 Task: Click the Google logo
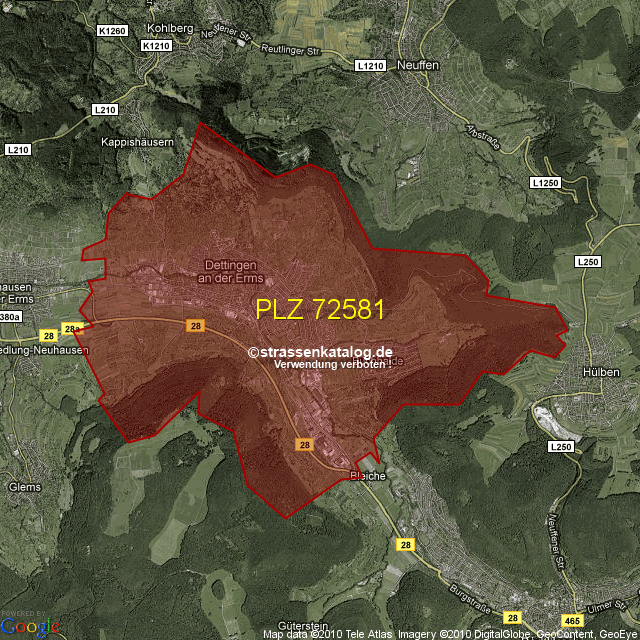30,626
